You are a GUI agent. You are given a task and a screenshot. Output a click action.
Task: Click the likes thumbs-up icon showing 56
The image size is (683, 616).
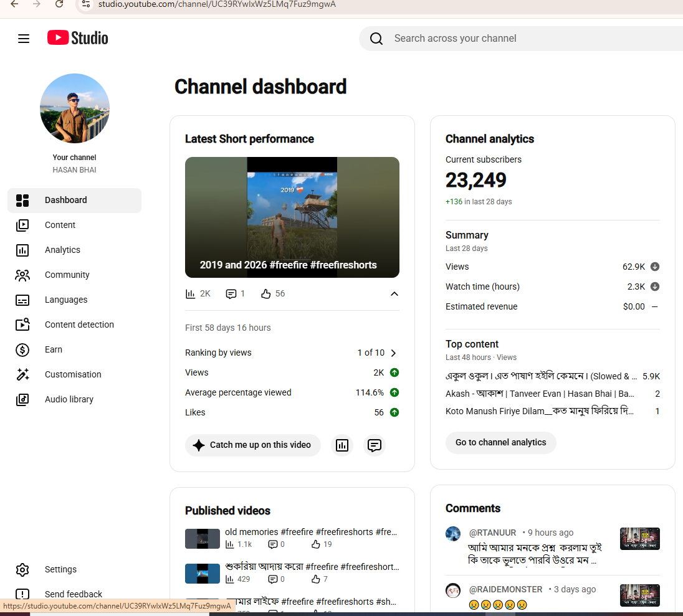click(x=265, y=294)
